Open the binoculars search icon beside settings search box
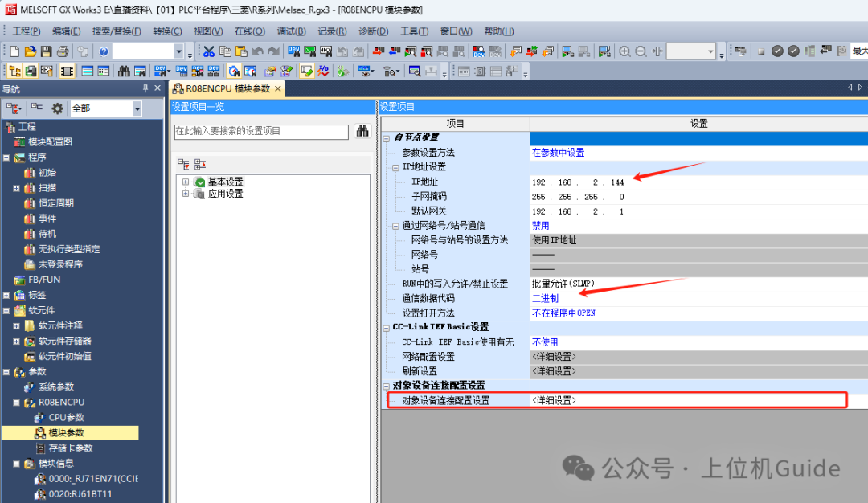The image size is (868, 503). [x=361, y=131]
